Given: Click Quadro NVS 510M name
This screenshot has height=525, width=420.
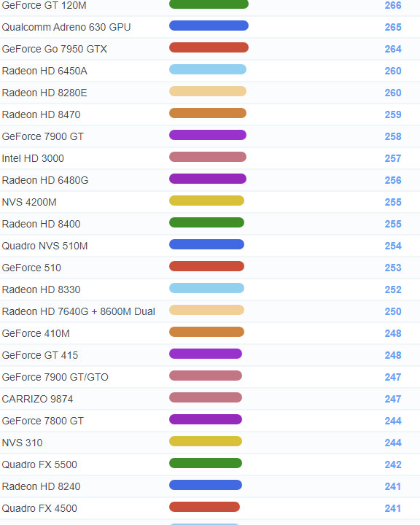Looking at the screenshot, I should tap(45, 246).
